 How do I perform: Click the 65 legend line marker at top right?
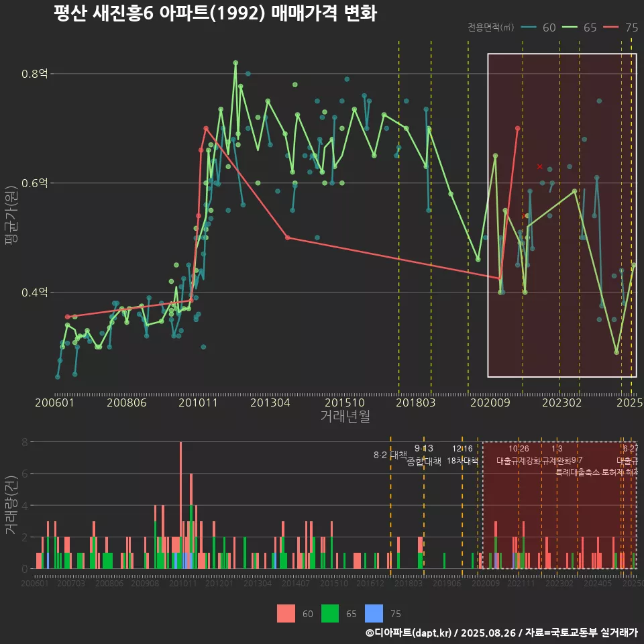570,27
